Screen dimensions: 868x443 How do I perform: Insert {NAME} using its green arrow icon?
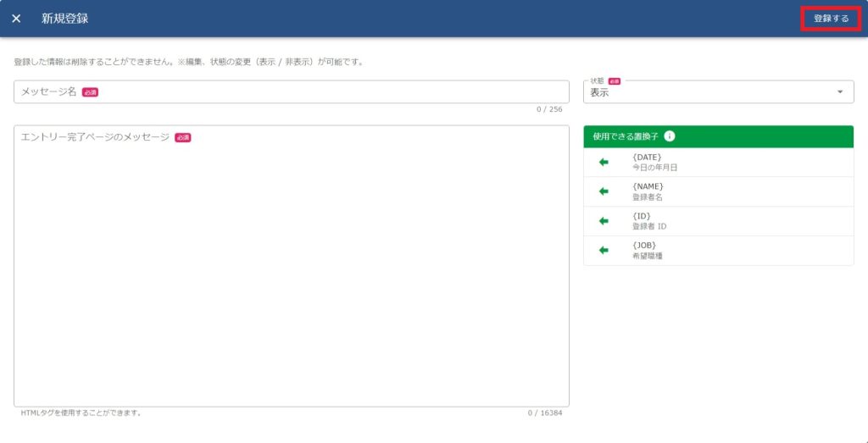point(604,191)
